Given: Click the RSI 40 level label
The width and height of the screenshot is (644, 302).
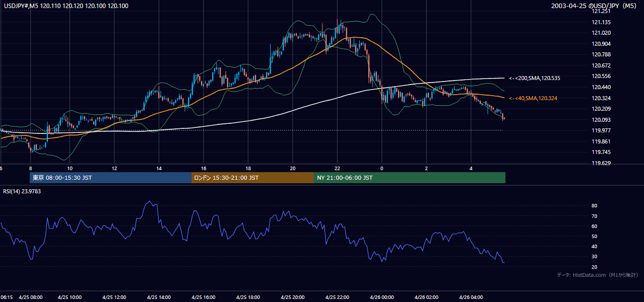Looking at the screenshot, I should click(595, 246).
